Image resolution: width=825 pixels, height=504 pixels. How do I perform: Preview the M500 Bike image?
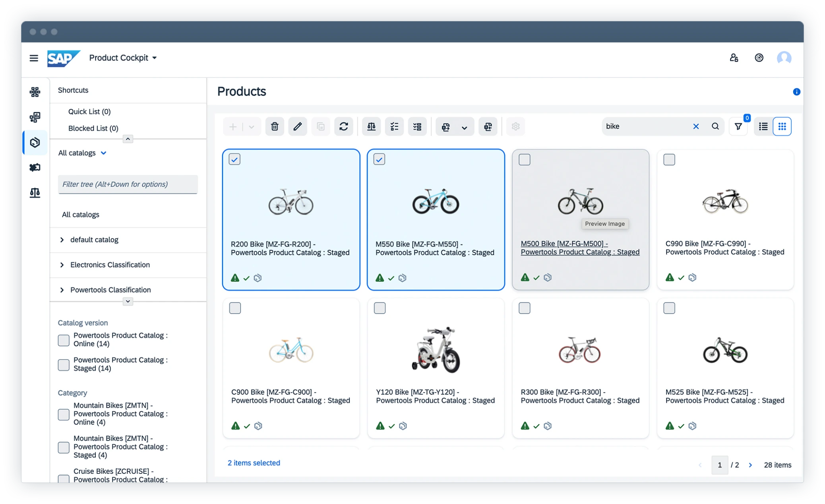pyautogui.click(x=580, y=202)
